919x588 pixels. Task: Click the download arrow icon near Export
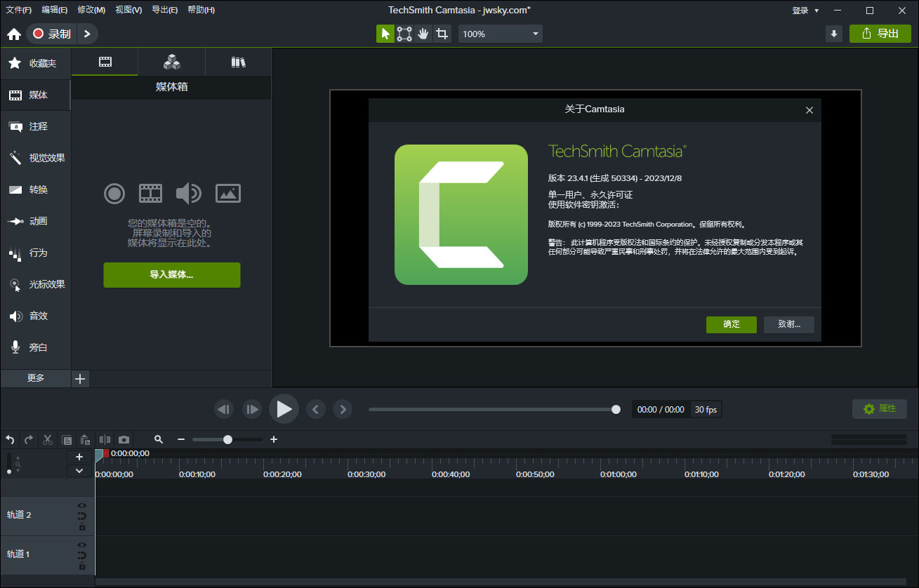(834, 34)
